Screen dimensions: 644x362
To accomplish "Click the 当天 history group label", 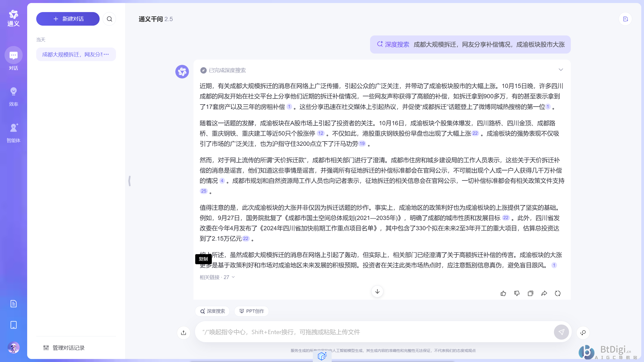I will [x=41, y=40].
